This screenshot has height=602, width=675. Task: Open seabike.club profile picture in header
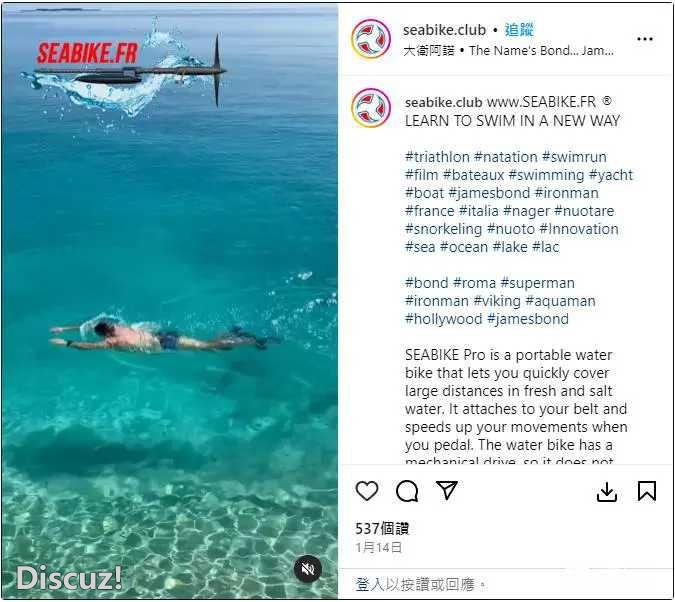pyautogui.click(x=371, y=39)
